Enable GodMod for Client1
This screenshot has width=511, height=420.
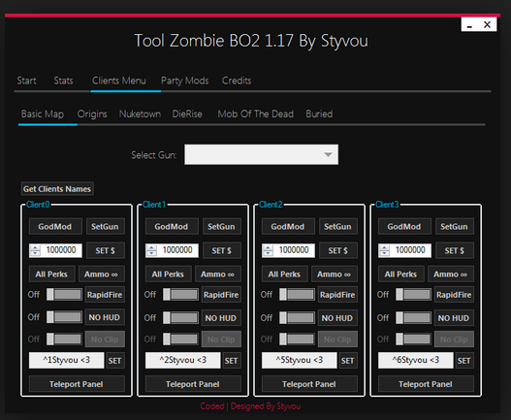(x=172, y=227)
